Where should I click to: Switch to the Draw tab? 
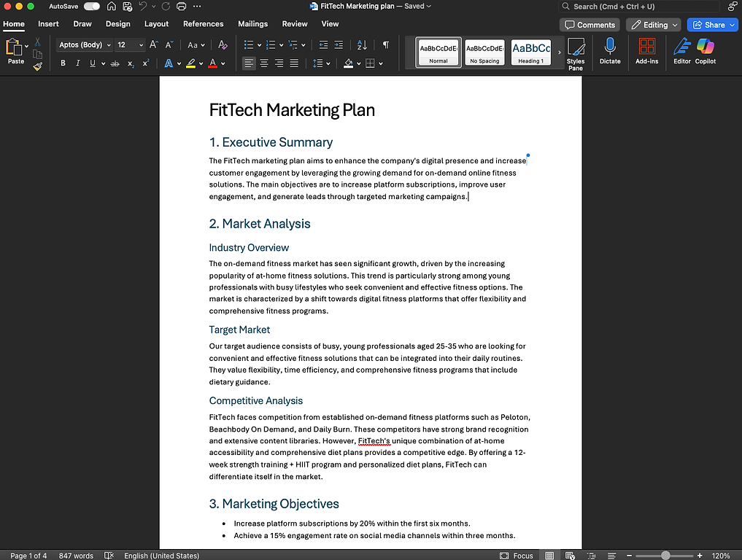click(x=82, y=23)
